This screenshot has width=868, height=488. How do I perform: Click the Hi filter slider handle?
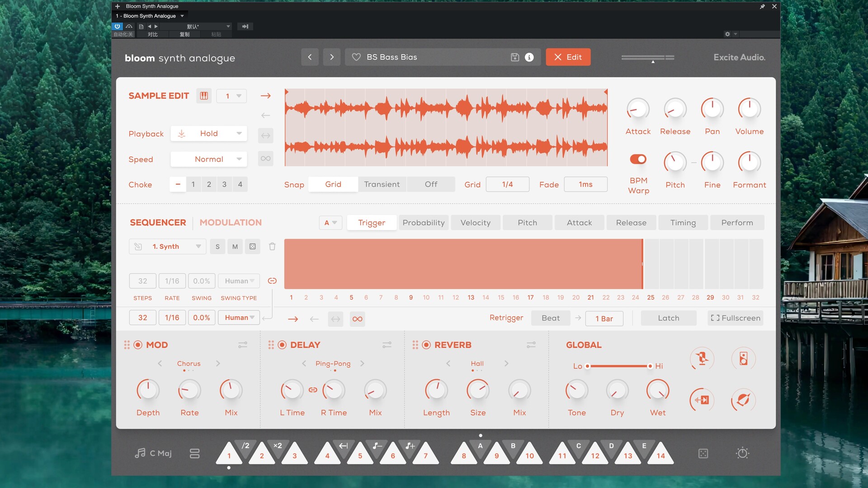pos(650,366)
